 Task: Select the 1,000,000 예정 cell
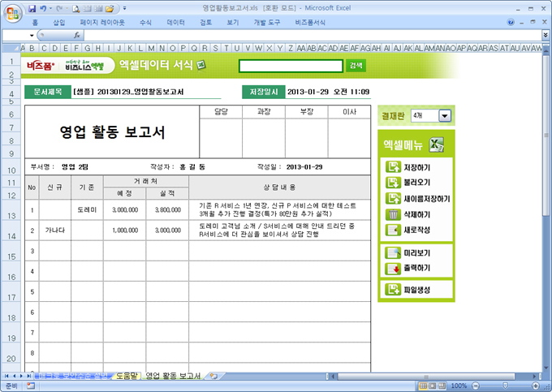click(x=125, y=230)
